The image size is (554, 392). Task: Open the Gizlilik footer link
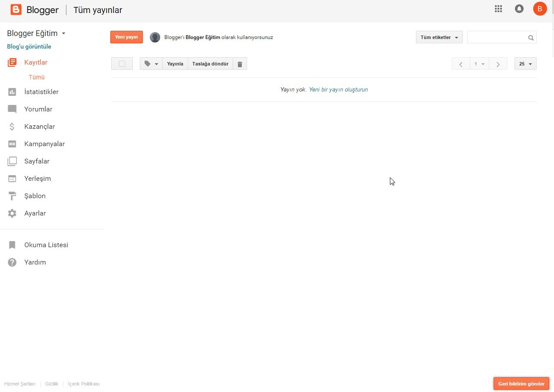click(x=52, y=384)
